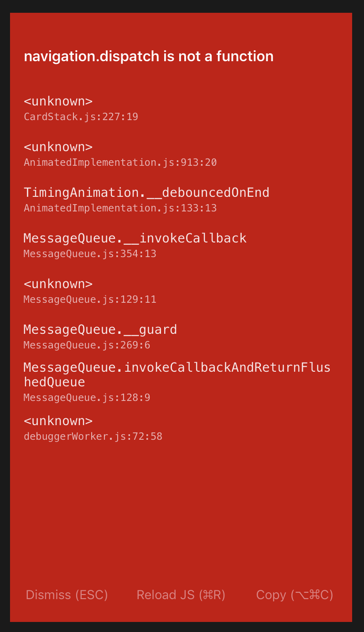Click the MessageQueue.__guard stack entry
The image size is (364, 632).
(x=100, y=329)
